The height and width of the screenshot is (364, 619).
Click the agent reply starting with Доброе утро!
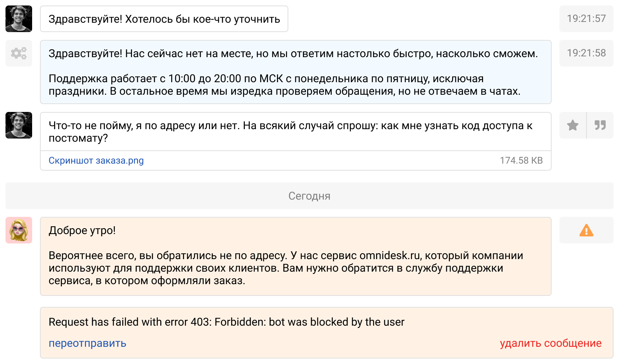click(x=295, y=256)
